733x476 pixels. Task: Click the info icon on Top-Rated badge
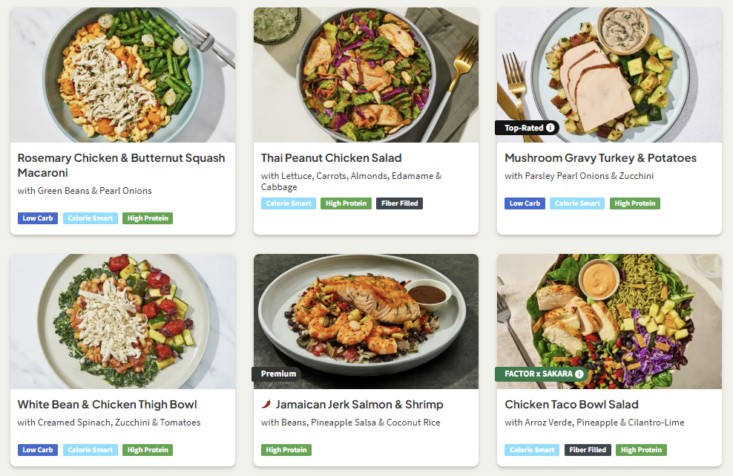pyautogui.click(x=550, y=128)
